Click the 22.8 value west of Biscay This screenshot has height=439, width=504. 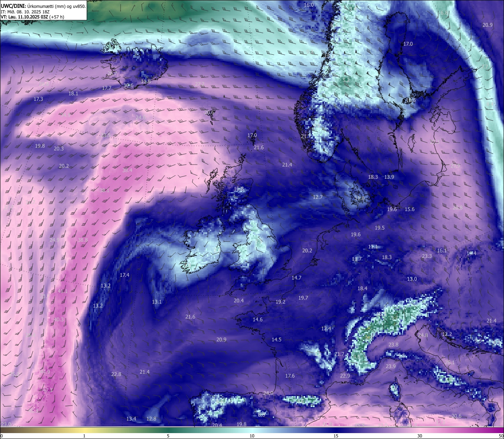click(x=116, y=374)
